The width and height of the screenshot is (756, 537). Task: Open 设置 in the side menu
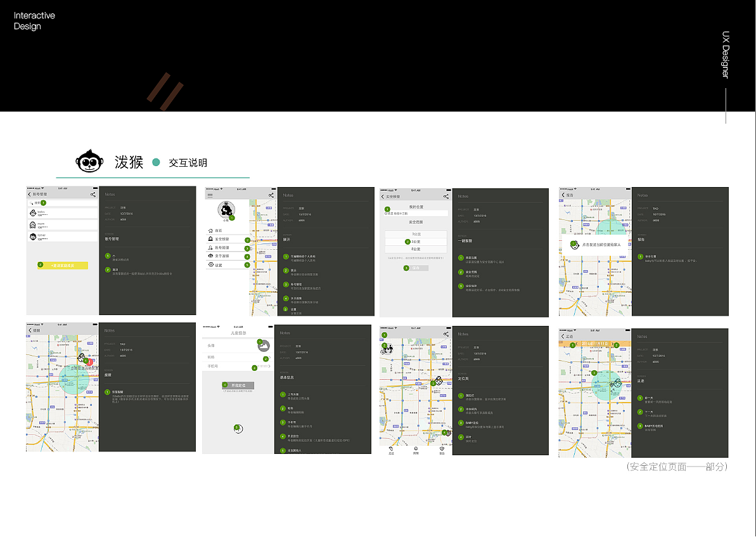227,266
